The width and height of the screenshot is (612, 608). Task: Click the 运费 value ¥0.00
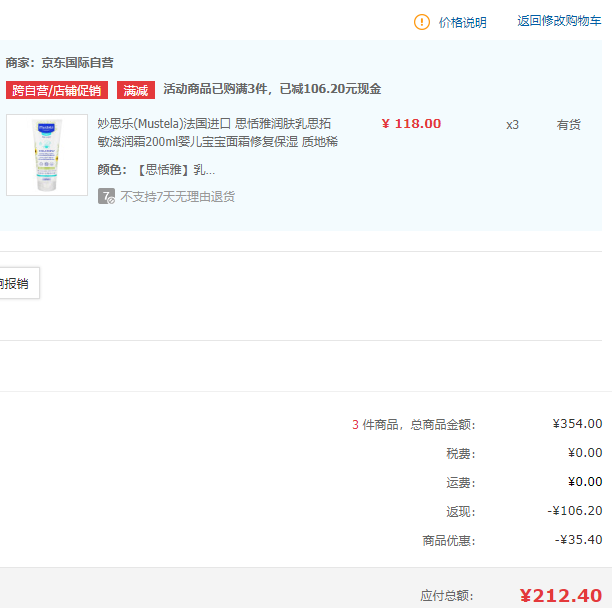(x=585, y=482)
